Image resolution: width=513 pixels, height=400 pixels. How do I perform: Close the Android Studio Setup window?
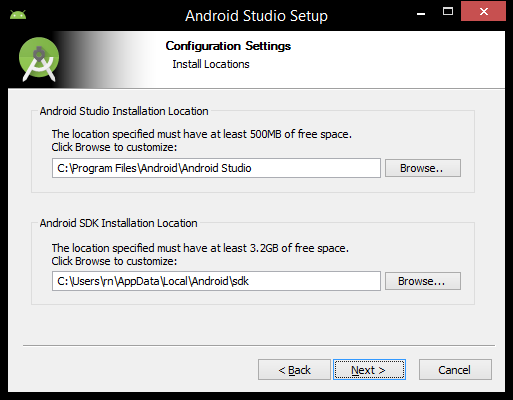[x=483, y=11]
